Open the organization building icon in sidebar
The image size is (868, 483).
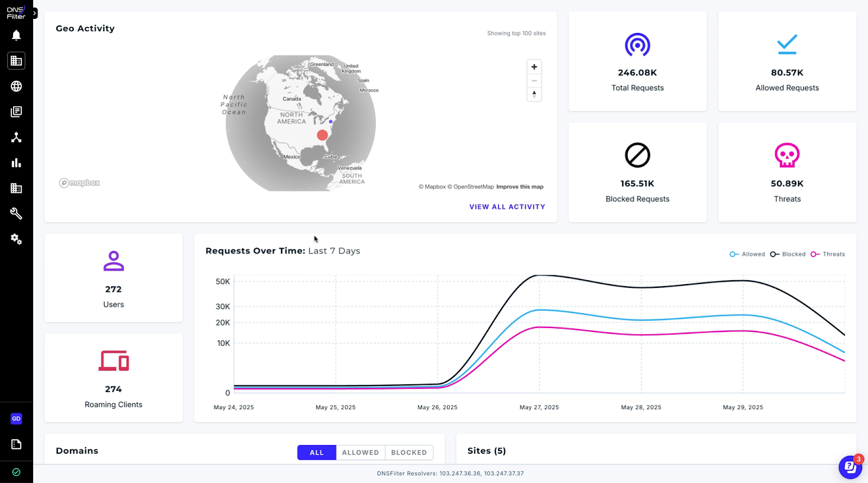point(16,61)
